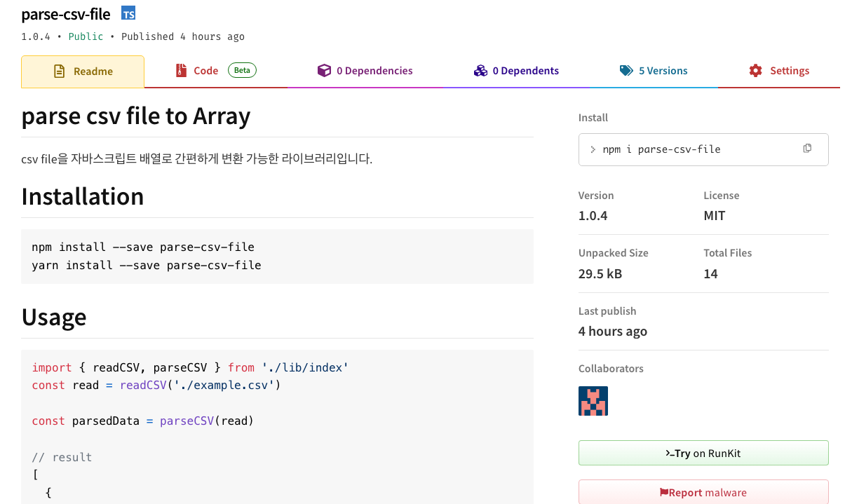
Task: Click the Beta badge on Code tab
Action: click(242, 70)
